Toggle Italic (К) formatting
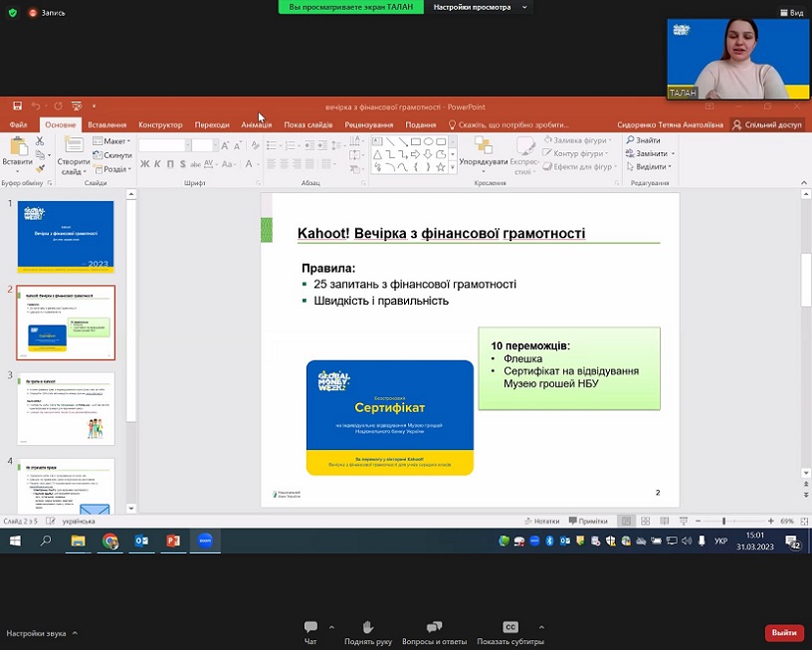812x650 pixels. click(x=157, y=164)
